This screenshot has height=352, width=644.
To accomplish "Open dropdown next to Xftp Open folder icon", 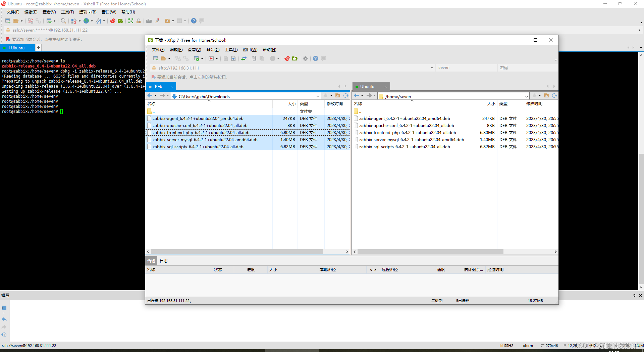I will 169,58.
